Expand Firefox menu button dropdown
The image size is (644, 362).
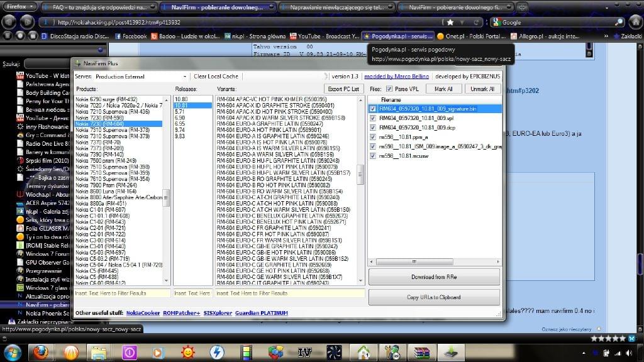pyautogui.click(x=19, y=6)
